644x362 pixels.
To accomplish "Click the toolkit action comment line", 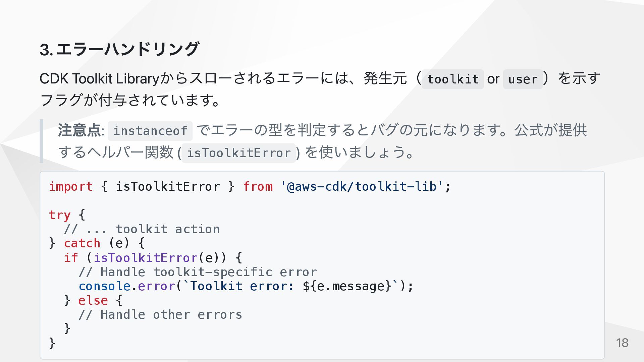I will pyautogui.click(x=142, y=229).
